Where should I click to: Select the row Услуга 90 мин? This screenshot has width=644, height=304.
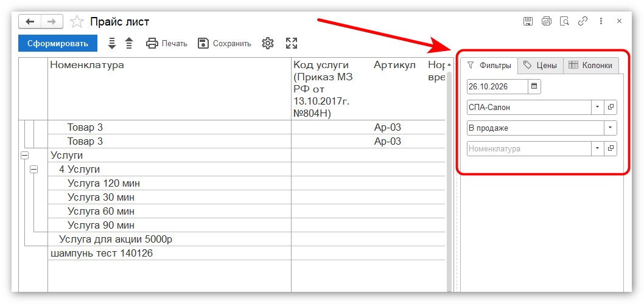[247, 225]
